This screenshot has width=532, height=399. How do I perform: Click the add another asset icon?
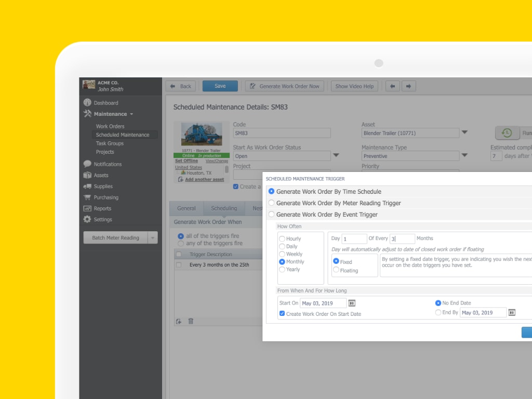click(x=180, y=179)
